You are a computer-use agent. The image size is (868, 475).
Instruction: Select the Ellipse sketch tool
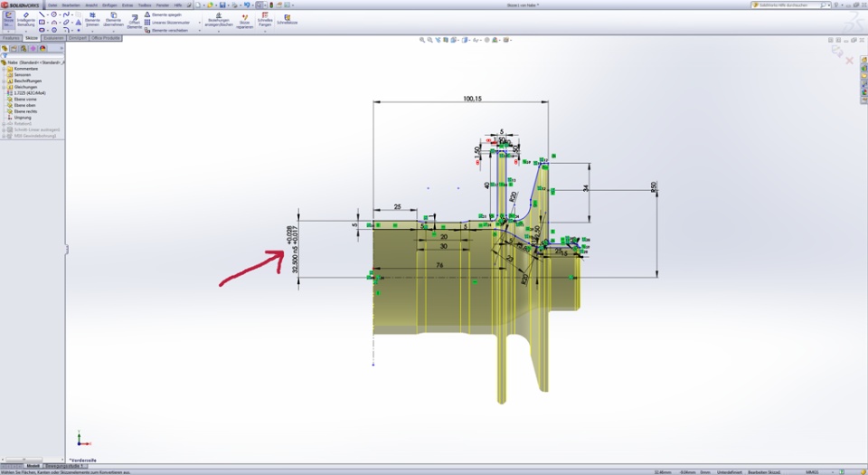(x=66, y=22)
